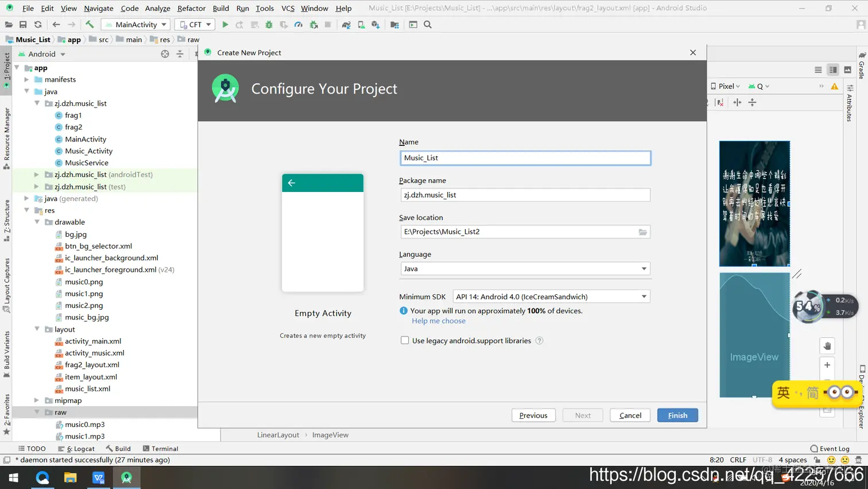Open the File menu
The width and height of the screenshot is (868, 489).
point(28,8)
